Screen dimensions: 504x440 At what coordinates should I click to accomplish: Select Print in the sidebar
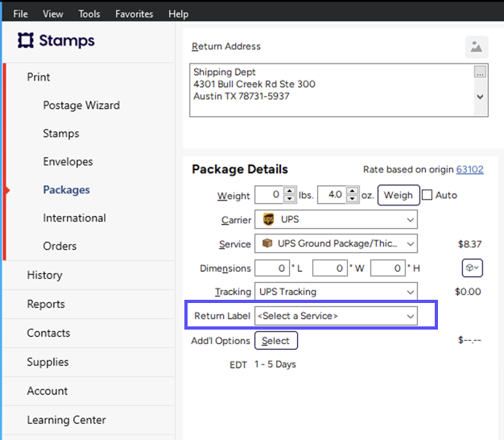point(39,77)
